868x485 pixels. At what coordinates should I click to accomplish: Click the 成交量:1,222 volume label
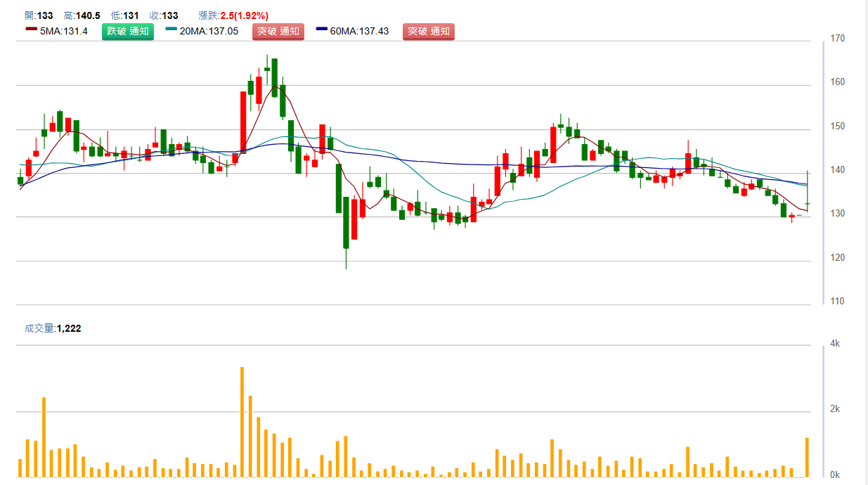tap(53, 328)
